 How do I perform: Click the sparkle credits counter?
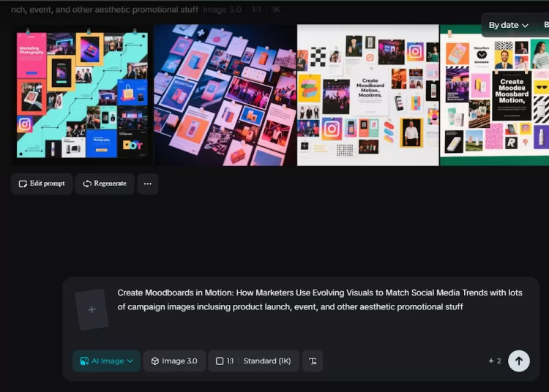point(495,361)
